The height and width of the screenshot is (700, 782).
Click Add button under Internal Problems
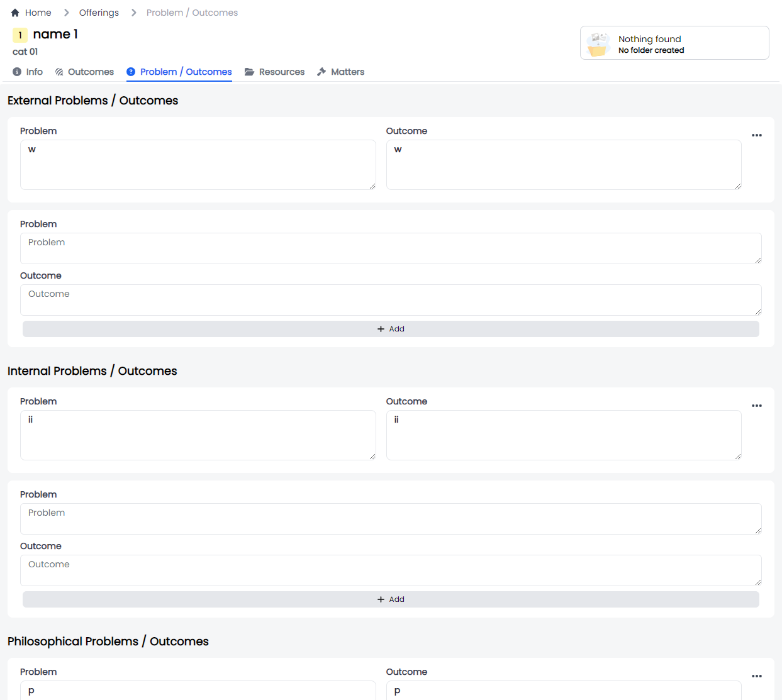(391, 599)
